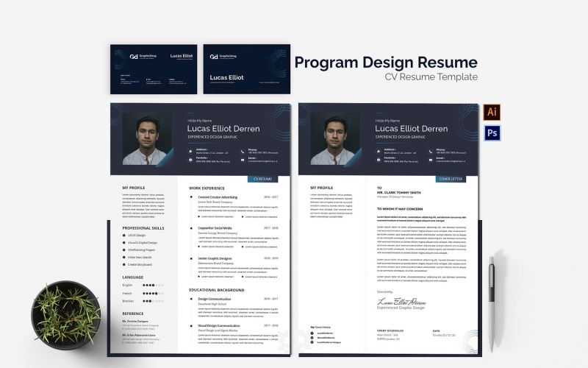Click the Adobe Illustrator Ai icon
588x368 pixels.
pos(491,112)
